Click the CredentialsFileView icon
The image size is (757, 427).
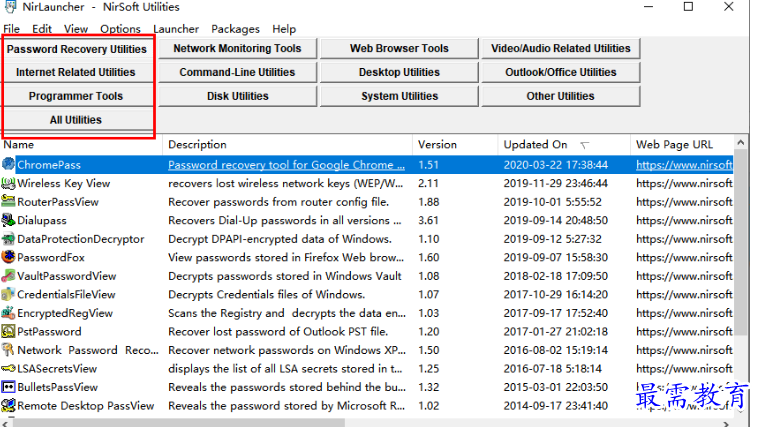pos(8,294)
